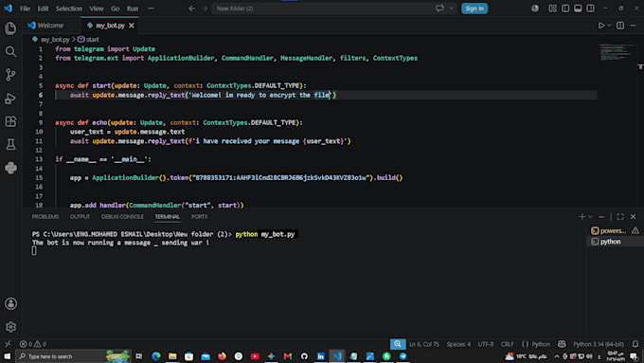This screenshot has width=644, height=363.
Task: Click the Sign In button
Action: (x=474, y=9)
